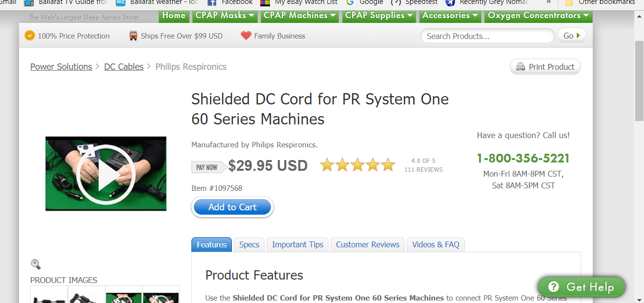Open the Accessories dropdown menu

(451, 15)
